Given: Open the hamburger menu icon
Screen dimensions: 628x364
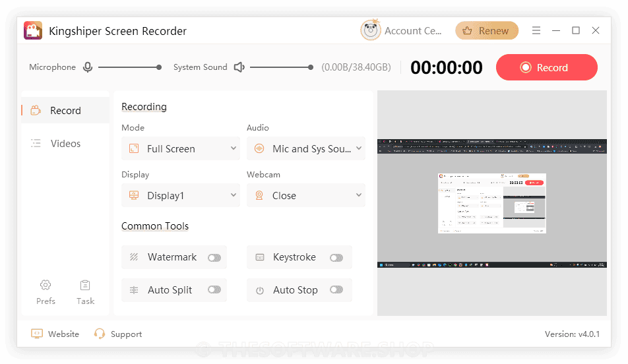Looking at the screenshot, I should [x=536, y=30].
